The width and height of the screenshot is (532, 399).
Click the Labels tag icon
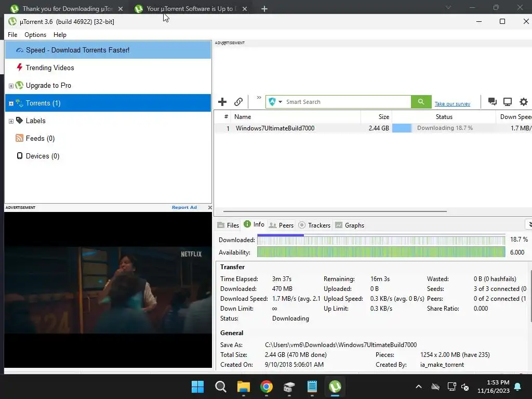coord(19,120)
